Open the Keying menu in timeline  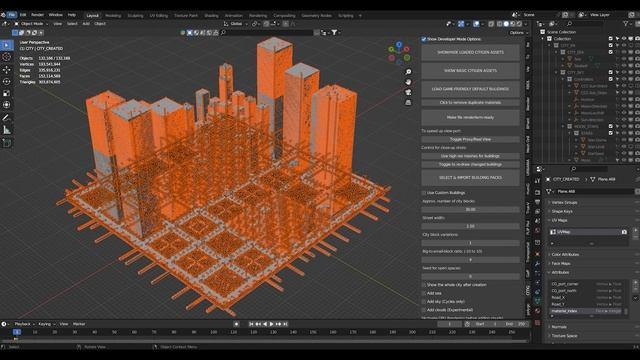pos(46,324)
